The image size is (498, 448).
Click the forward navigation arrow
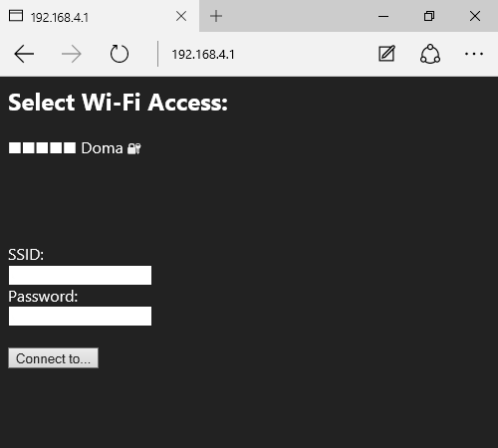(x=72, y=54)
